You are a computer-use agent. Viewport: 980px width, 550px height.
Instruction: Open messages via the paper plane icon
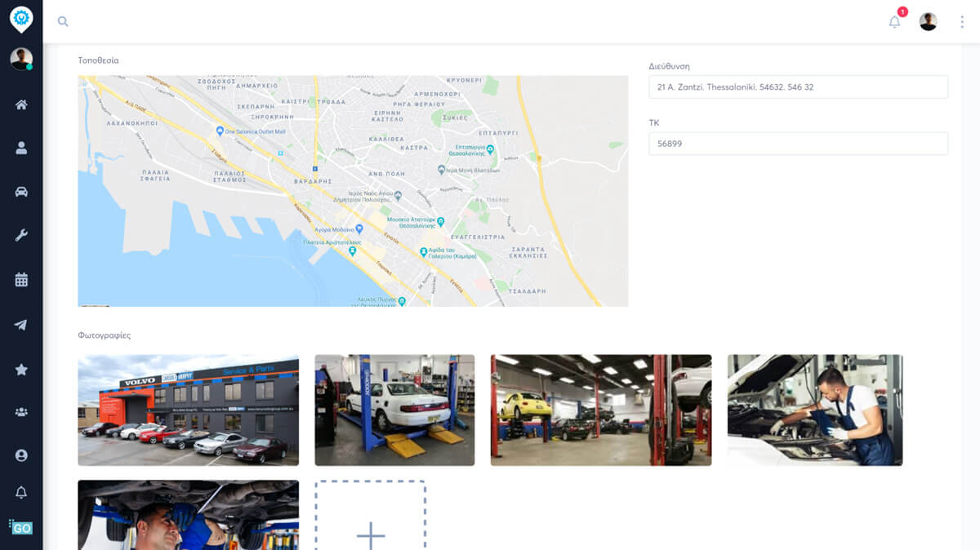(22, 323)
